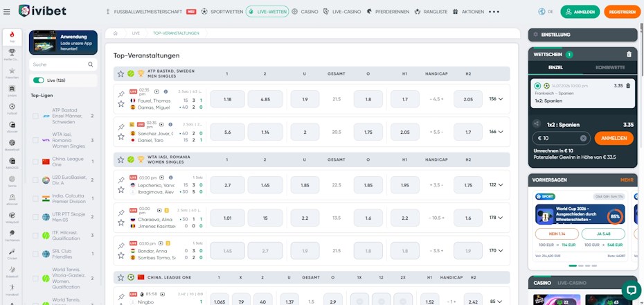This screenshot has height=305, width=644.
Task: Select the Basketball icon in the sports sidebar
Action: pos(12,144)
